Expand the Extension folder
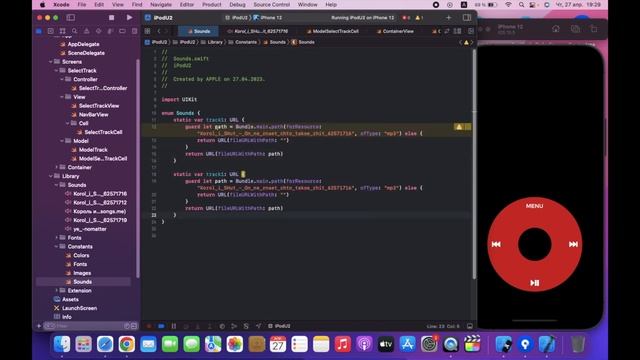Image resolution: width=640 pixels, height=360 pixels. coord(57,291)
